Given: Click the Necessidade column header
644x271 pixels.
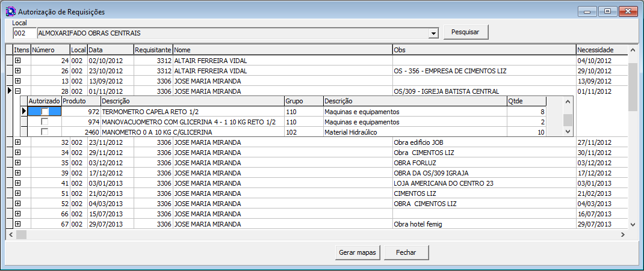Looking at the screenshot, I should click(x=600, y=50).
